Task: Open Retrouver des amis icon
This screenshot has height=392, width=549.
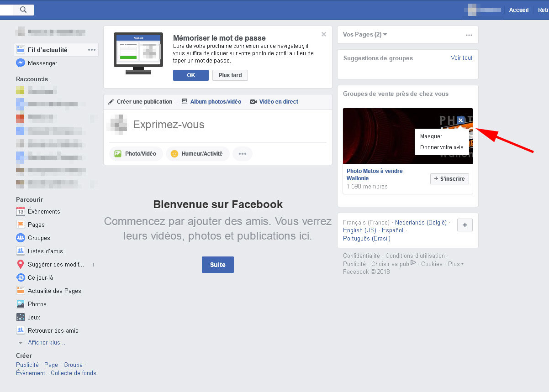Action: pyautogui.click(x=20, y=330)
